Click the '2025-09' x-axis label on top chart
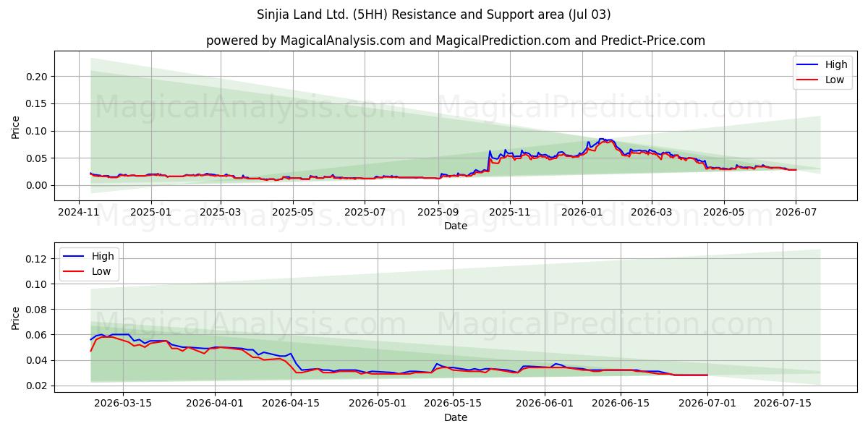The image size is (868, 434). click(x=438, y=212)
